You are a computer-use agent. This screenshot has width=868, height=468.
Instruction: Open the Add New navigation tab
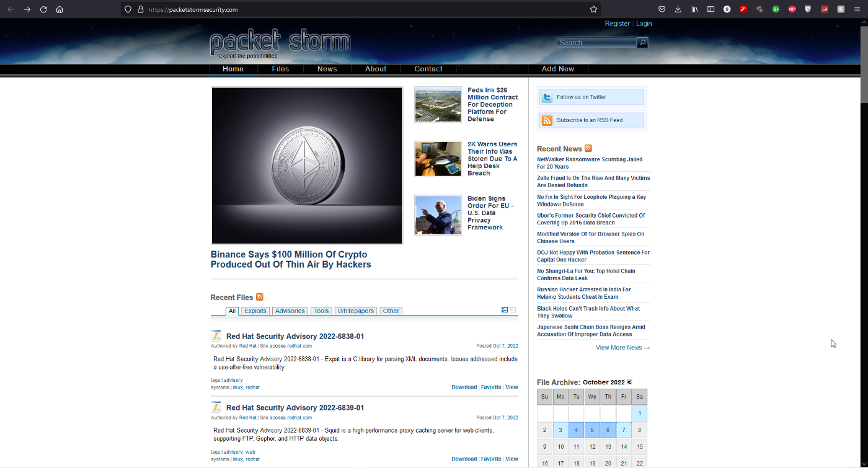tap(558, 69)
